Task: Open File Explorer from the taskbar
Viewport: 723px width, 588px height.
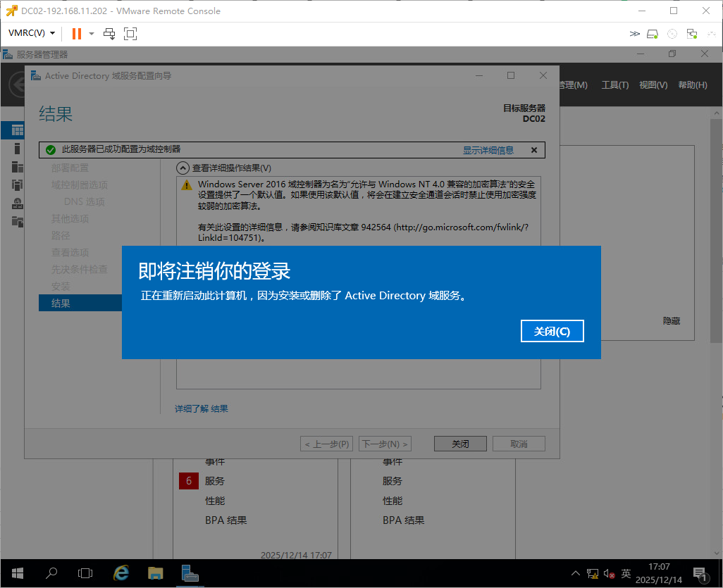Action: (x=156, y=573)
